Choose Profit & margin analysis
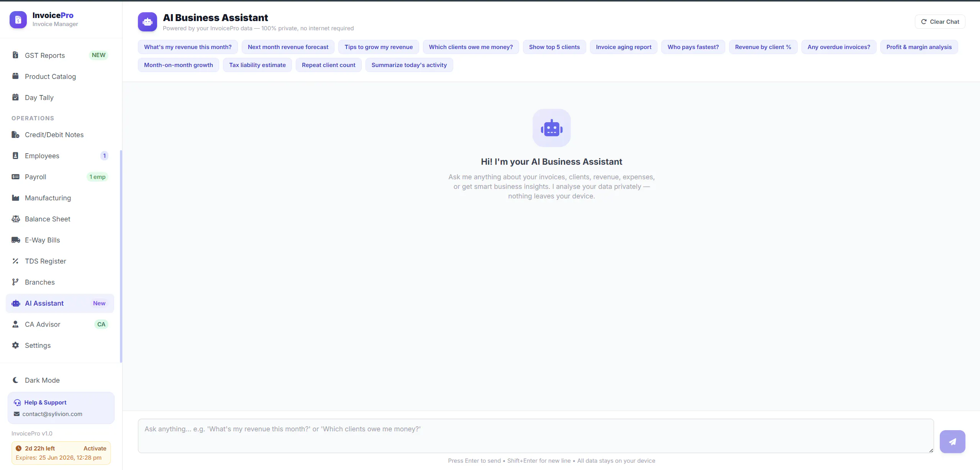 tap(919, 47)
